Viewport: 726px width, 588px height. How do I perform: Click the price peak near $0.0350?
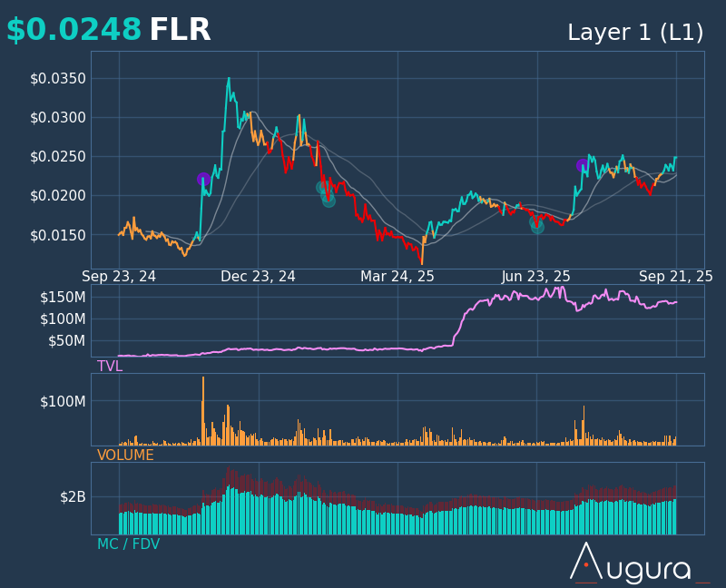coord(229,80)
